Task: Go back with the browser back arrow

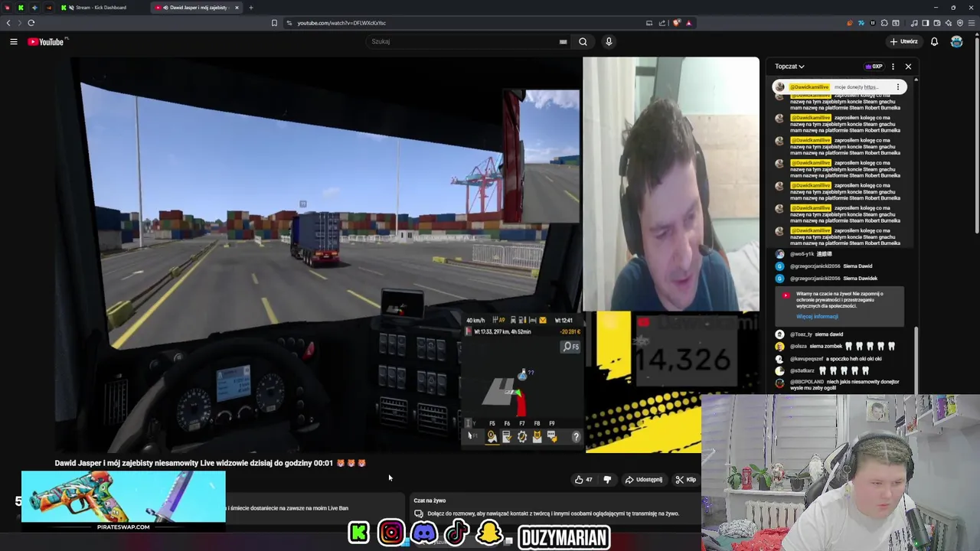Action: pyautogui.click(x=8, y=23)
